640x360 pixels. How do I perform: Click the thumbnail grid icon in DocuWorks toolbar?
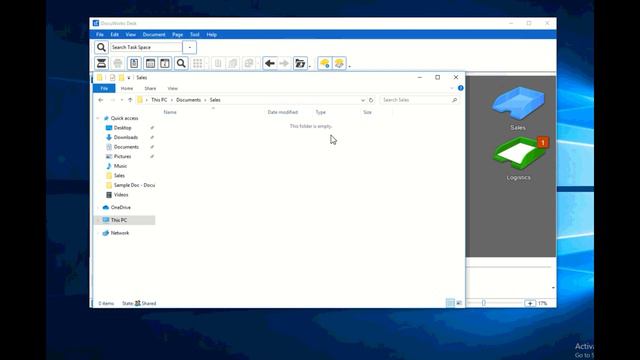(198, 63)
